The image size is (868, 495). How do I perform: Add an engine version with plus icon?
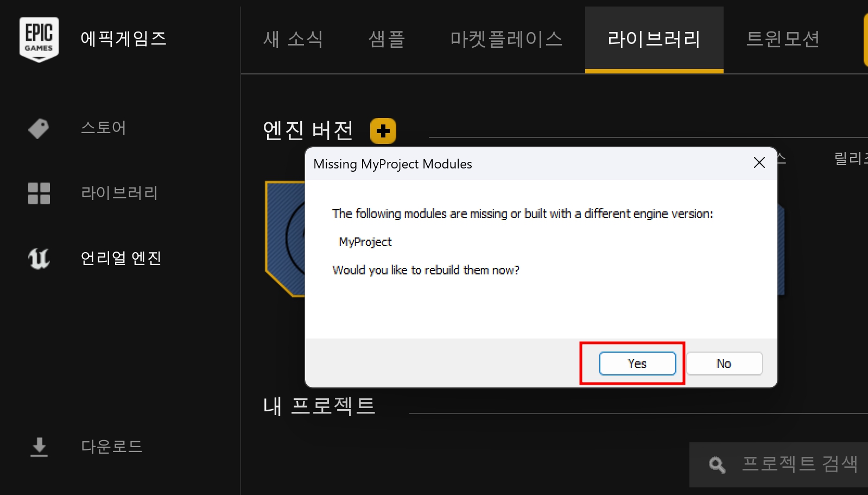point(383,131)
